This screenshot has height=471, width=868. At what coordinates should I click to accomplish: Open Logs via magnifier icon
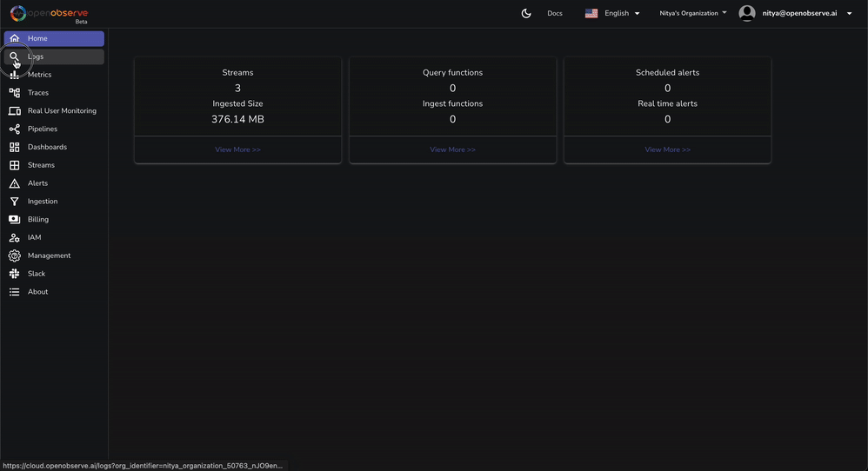[x=15, y=56]
